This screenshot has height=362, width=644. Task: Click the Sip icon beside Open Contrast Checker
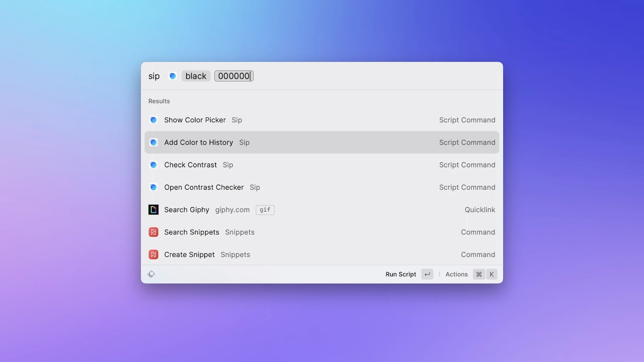154,187
